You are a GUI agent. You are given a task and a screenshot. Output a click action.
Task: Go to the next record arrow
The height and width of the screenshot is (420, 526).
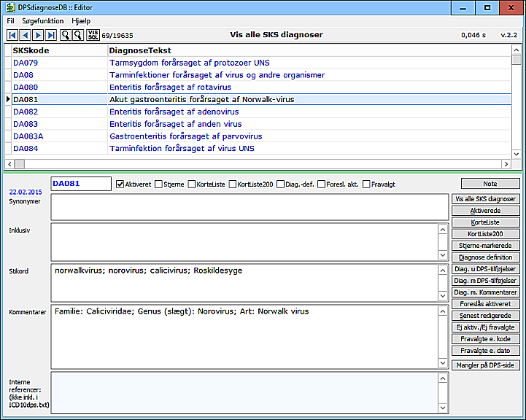[38, 35]
